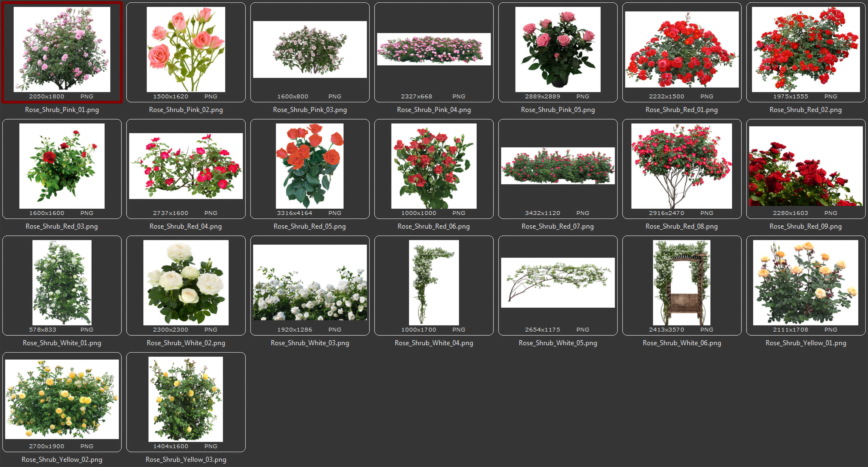
Task: Click the Rose_Shrub_Red_09.png thumbnail
Action: [806, 166]
